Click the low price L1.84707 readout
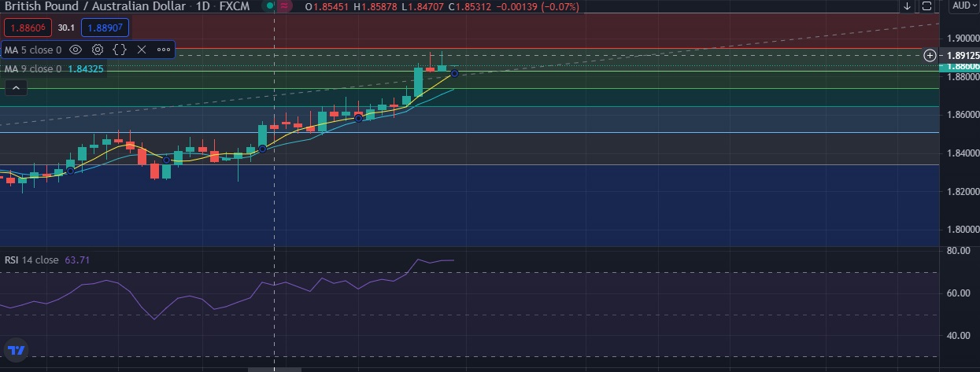This screenshot has width=980, height=372. [x=423, y=6]
